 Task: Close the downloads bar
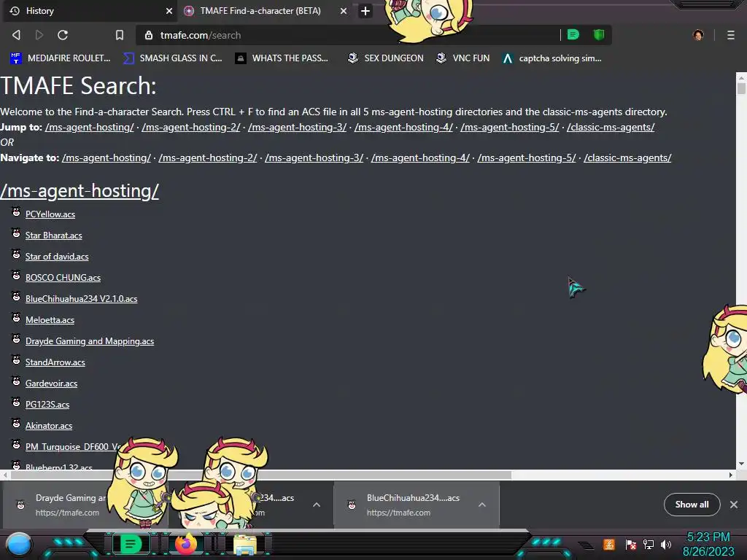tap(734, 505)
